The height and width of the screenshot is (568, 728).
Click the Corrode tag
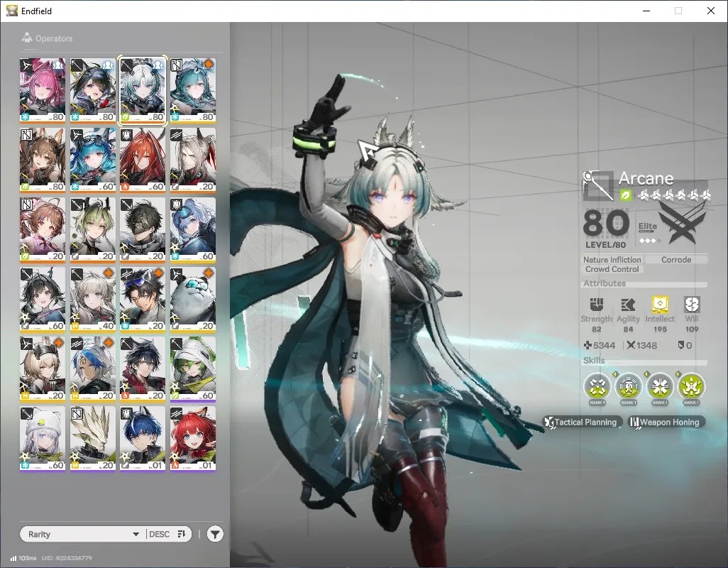676,260
